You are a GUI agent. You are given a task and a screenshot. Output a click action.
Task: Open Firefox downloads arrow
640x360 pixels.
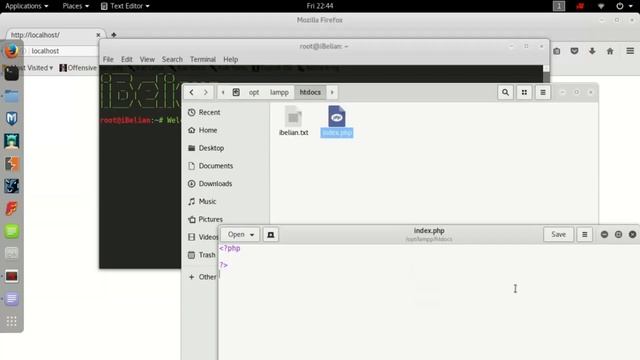click(592, 51)
